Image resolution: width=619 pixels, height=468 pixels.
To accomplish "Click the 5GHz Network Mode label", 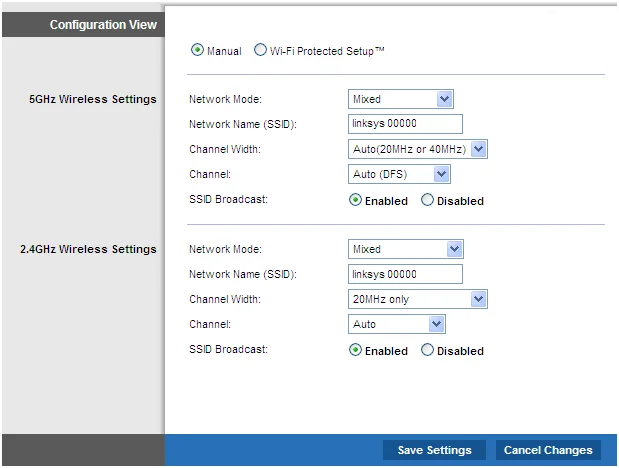I will [x=225, y=99].
